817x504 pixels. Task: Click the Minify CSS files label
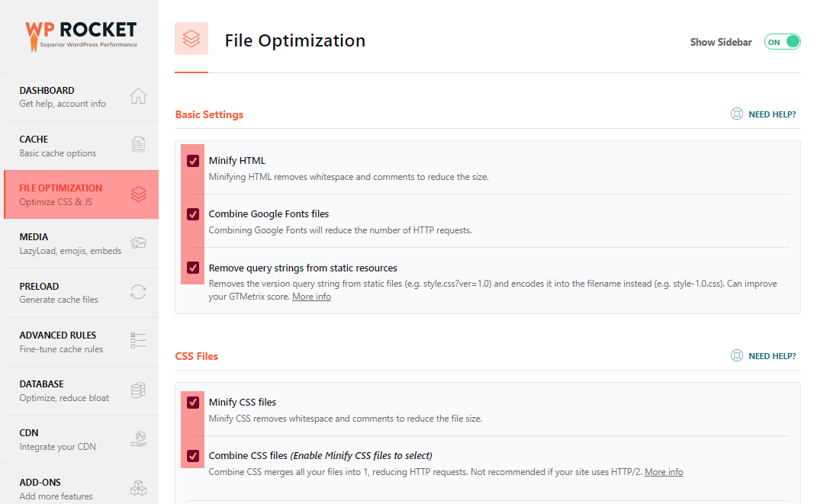click(243, 403)
